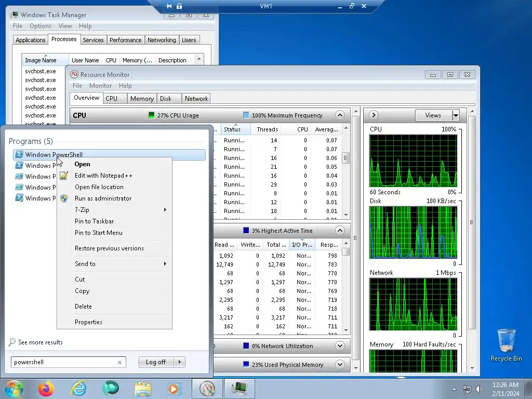Click the administrator shield icon in context menu

[64, 198]
